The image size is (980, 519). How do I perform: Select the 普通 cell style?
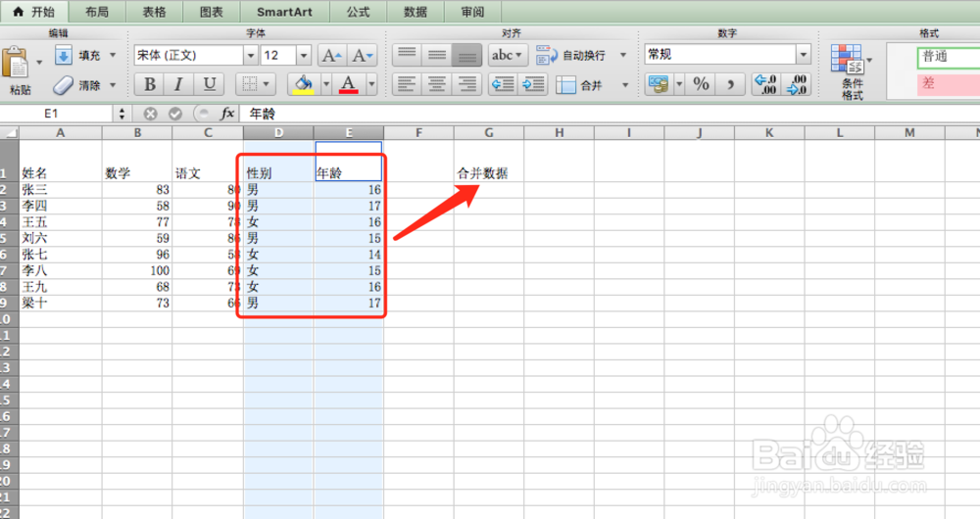949,56
